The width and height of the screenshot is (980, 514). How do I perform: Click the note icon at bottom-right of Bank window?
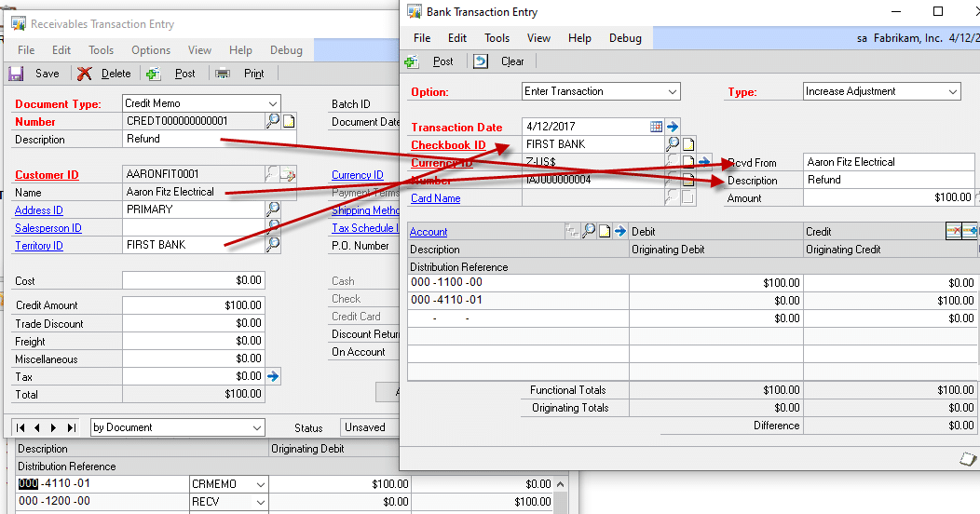point(967,459)
